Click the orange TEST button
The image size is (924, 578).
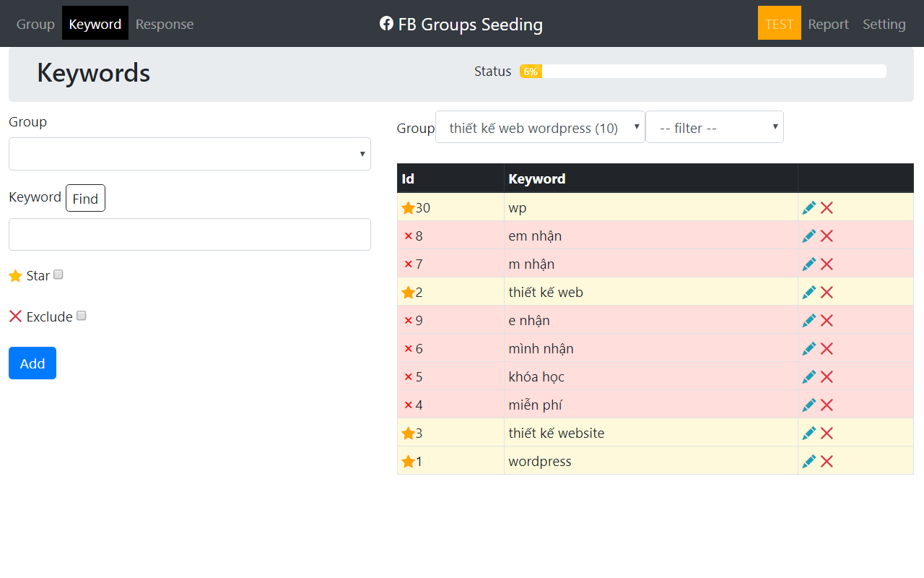[x=780, y=23]
